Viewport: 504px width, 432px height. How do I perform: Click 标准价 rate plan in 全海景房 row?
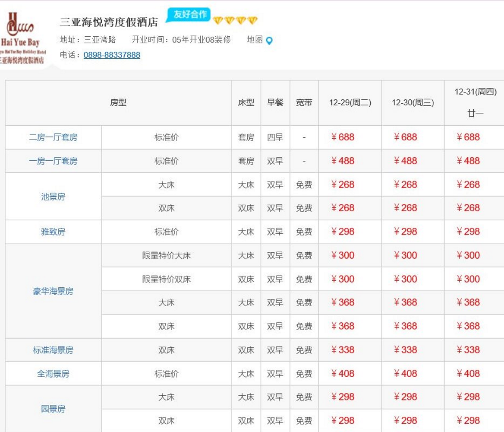(167, 374)
